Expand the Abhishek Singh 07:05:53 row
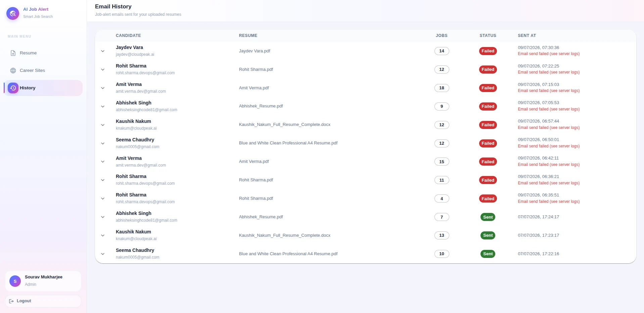Screen dimensions: 644x313 tap(103, 106)
